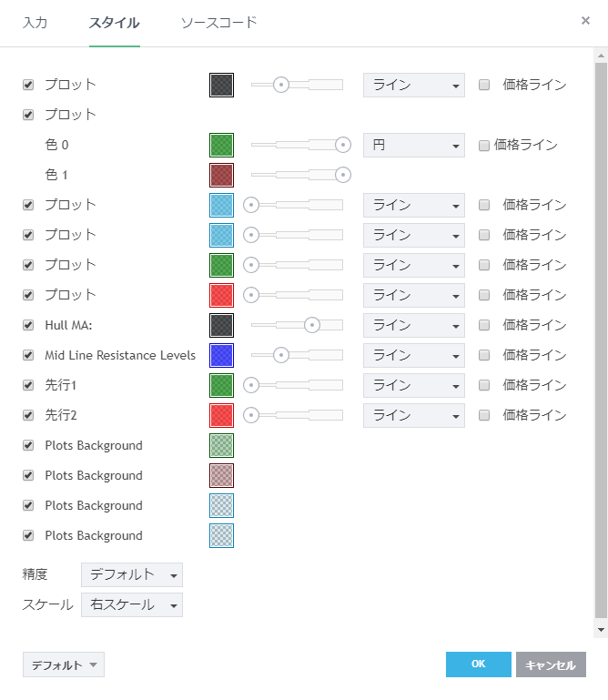
Task: Toggle the Mid Line Resistance Levels checkbox
Action: pos(28,355)
